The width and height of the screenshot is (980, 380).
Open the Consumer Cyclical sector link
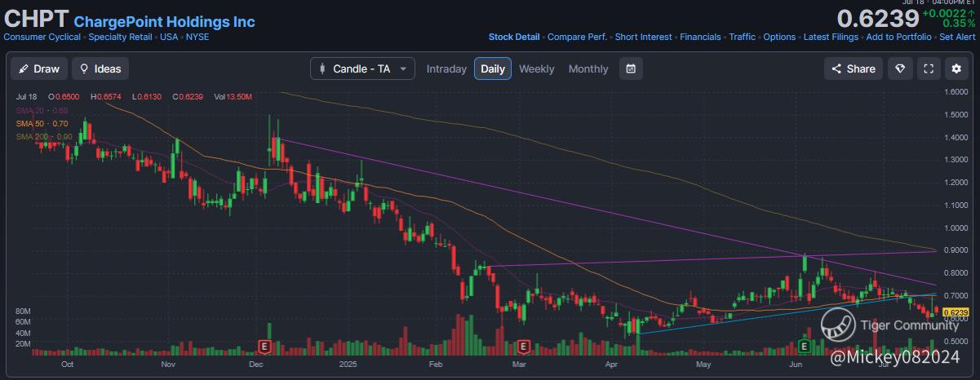pyautogui.click(x=42, y=37)
